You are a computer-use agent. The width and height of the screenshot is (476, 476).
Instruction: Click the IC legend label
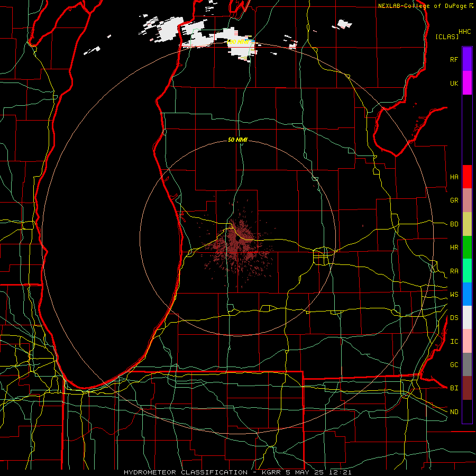point(454,342)
